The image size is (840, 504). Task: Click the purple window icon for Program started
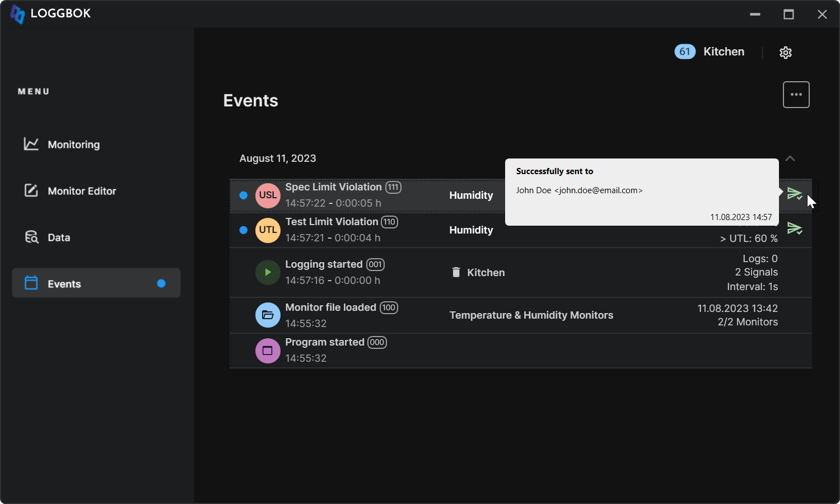click(x=268, y=351)
